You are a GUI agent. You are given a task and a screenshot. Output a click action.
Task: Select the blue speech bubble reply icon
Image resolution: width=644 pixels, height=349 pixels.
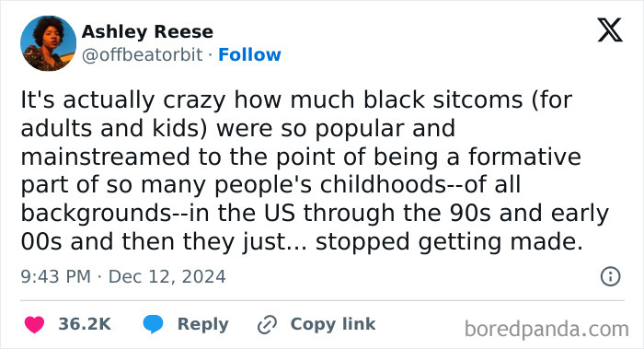pos(153,324)
